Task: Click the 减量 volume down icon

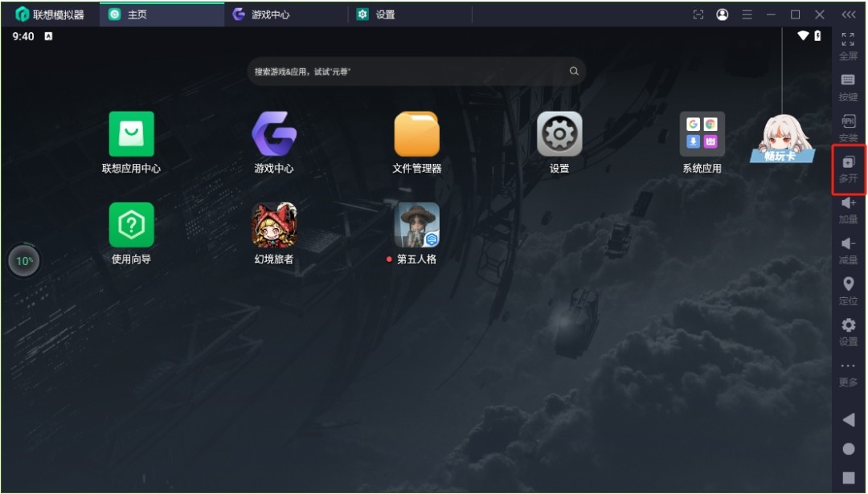Action: (x=848, y=251)
